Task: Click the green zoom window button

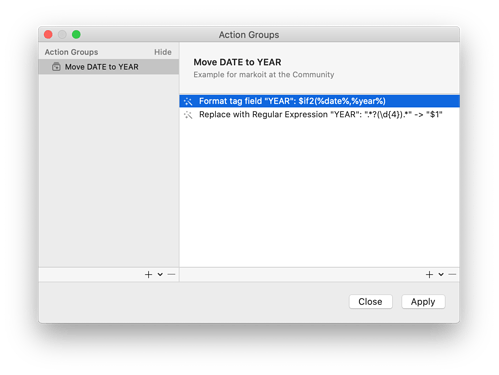Action: click(x=76, y=34)
